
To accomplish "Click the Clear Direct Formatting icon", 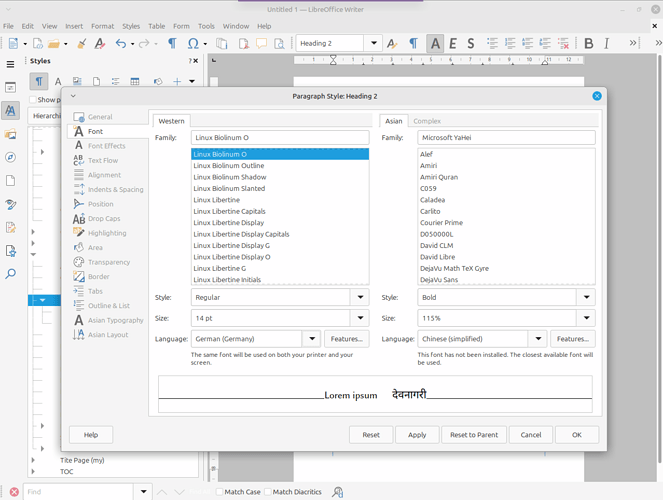I will 100,44.
